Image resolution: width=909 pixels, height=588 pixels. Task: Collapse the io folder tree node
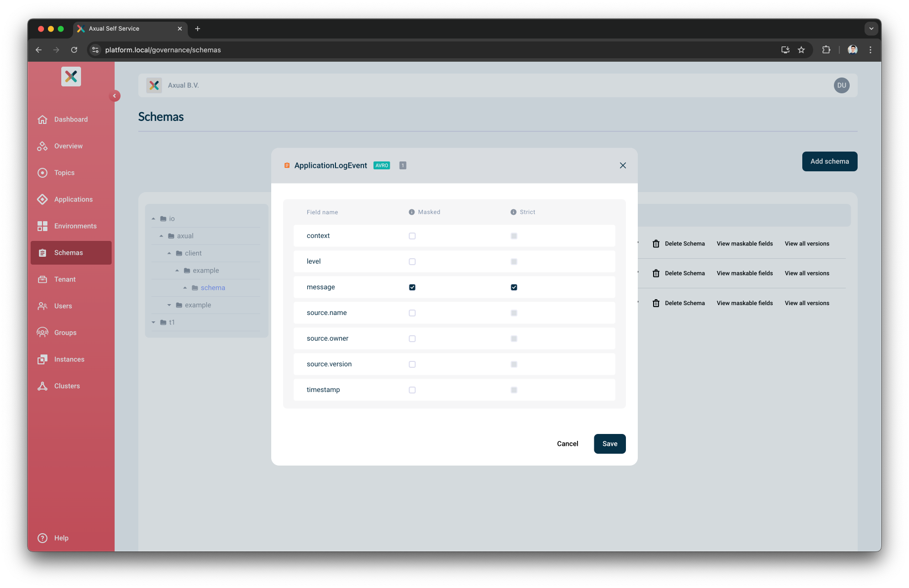click(x=153, y=219)
